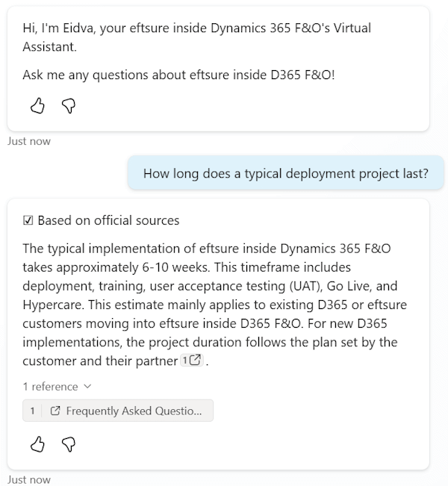The image size is (448, 486).
Task: Click thumbs down on Eidva's welcome message
Action: (x=69, y=107)
